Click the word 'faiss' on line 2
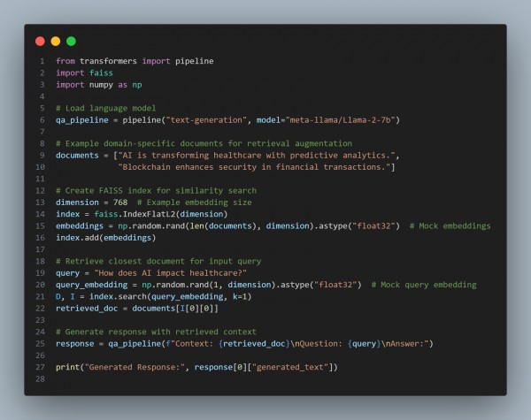This screenshot has height=420, width=531. click(101, 73)
